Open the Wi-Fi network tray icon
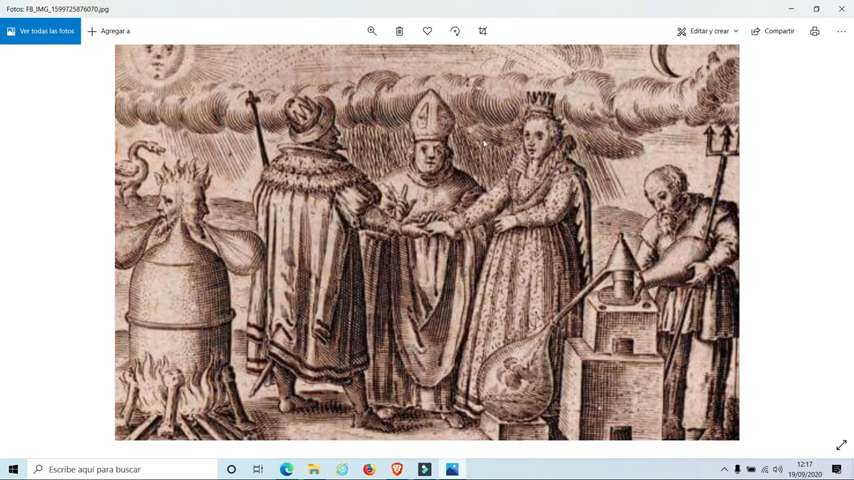Screen dimensions: 854x480 [765, 469]
